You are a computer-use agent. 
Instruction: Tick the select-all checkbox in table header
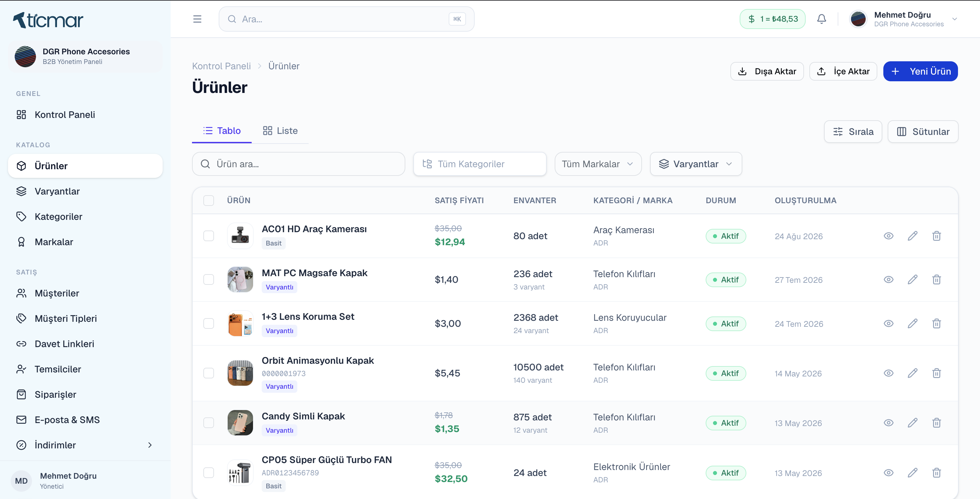(208, 200)
